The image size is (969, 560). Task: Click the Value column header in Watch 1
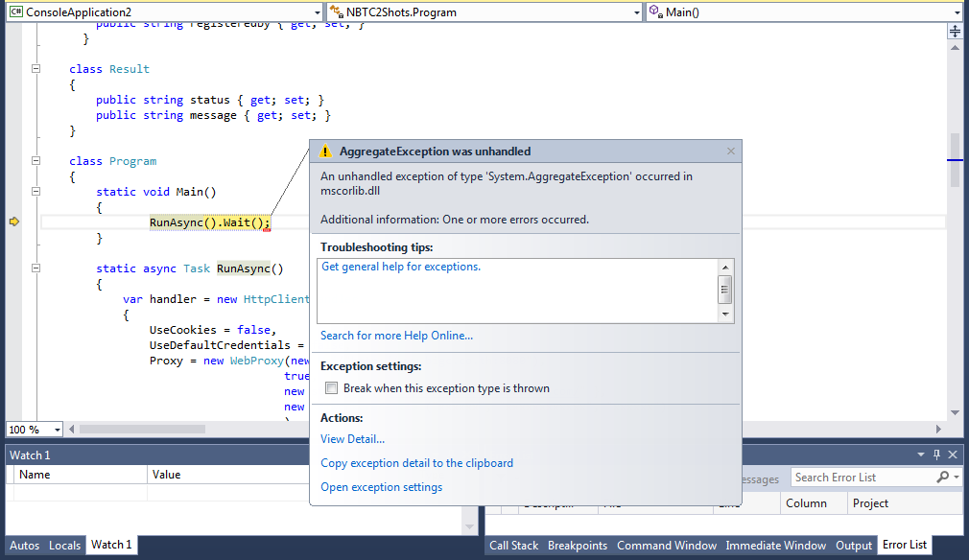228,475
